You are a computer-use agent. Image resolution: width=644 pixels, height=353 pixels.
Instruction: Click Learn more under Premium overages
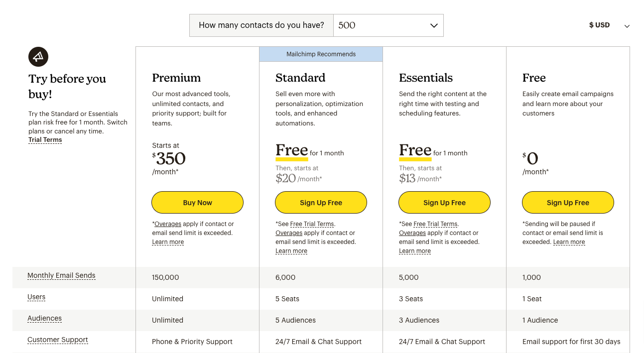(x=168, y=241)
